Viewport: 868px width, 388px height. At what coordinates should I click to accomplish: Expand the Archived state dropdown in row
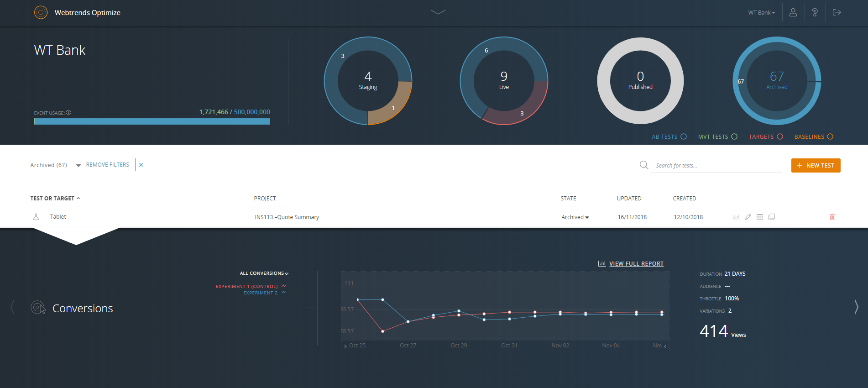pos(575,217)
